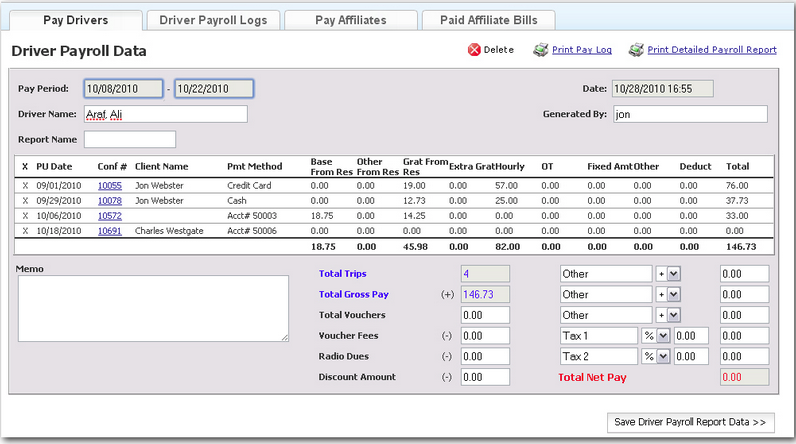
Task: Click the Print Detailed Payroll Report printer icon
Action: pos(636,50)
